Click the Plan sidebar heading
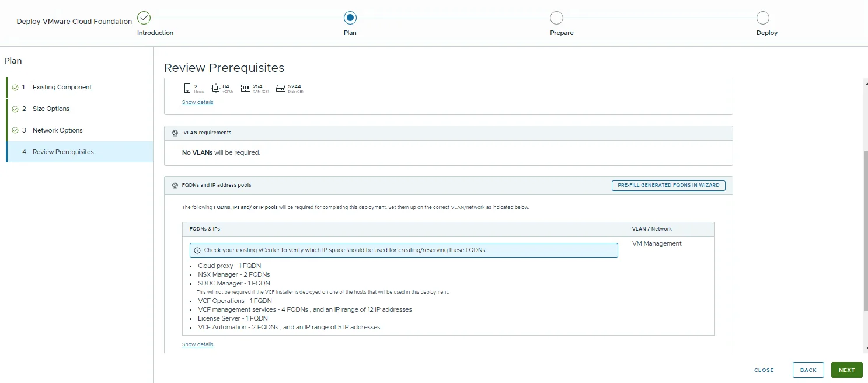 [x=13, y=61]
